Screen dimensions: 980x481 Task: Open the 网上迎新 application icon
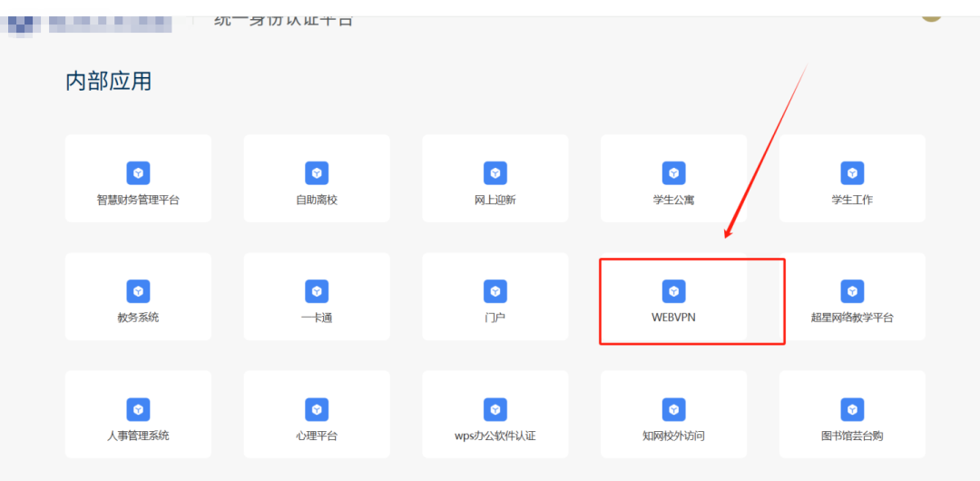coord(495,173)
